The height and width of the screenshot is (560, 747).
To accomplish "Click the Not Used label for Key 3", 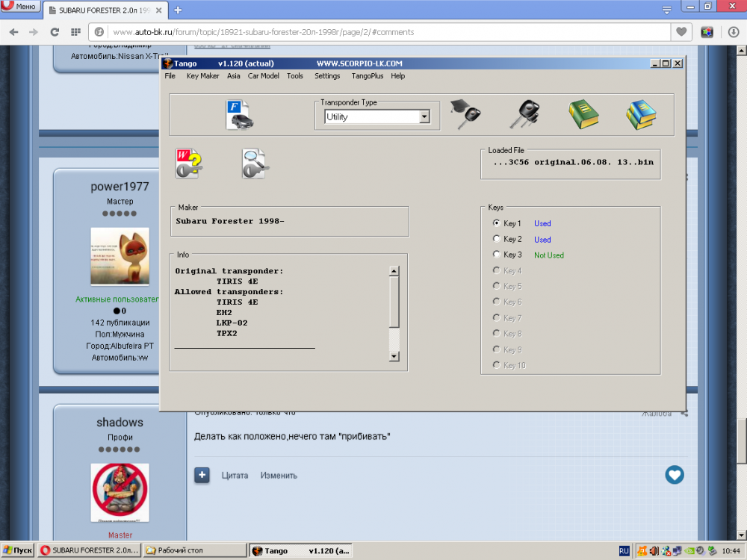I will point(549,255).
